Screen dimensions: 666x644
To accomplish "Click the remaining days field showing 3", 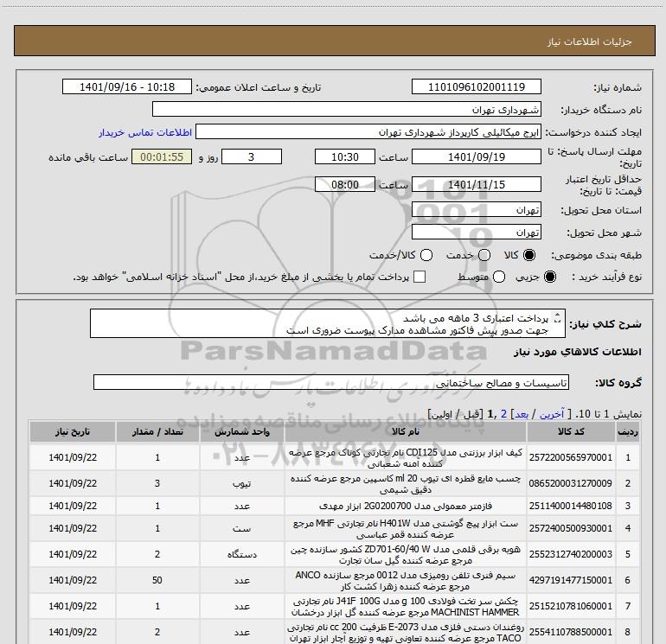I will pos(252,156).
